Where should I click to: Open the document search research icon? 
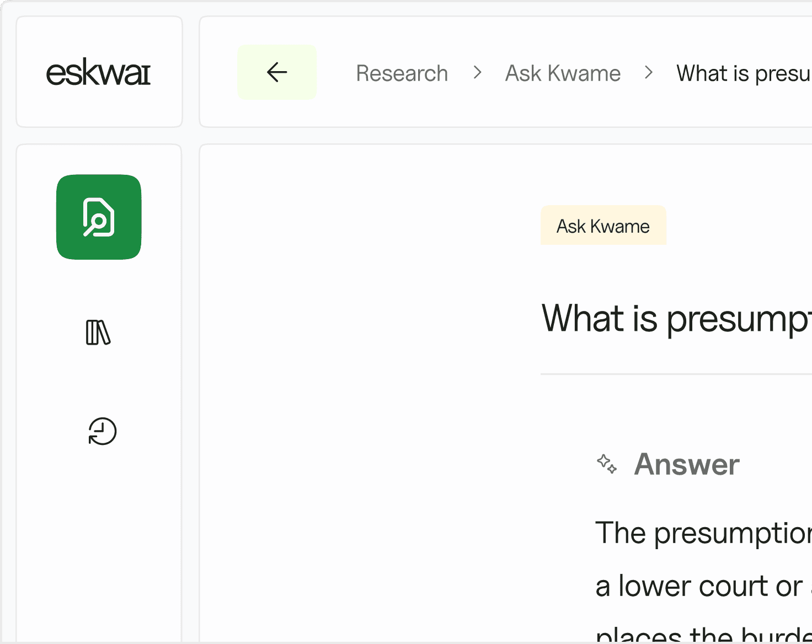[99, 217]
